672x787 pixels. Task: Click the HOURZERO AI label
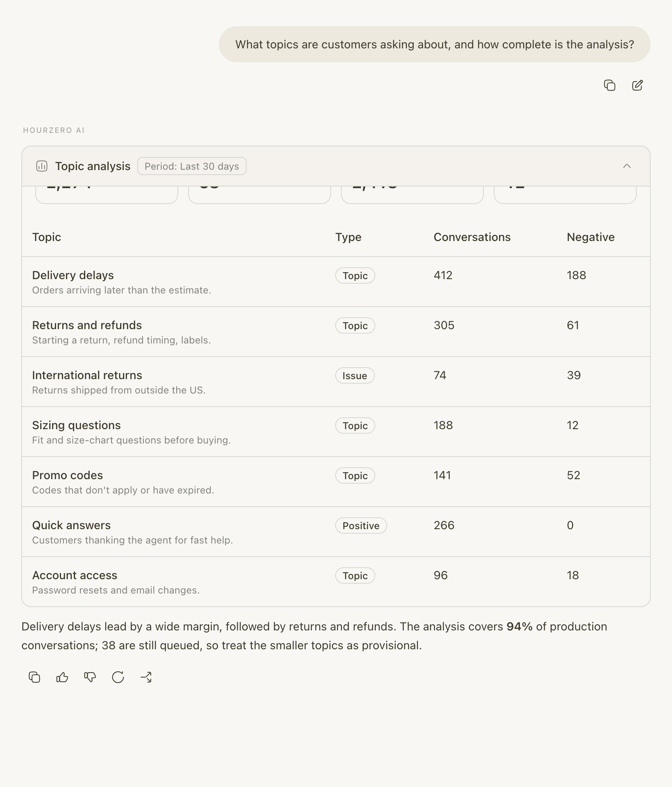coord(54,130)
